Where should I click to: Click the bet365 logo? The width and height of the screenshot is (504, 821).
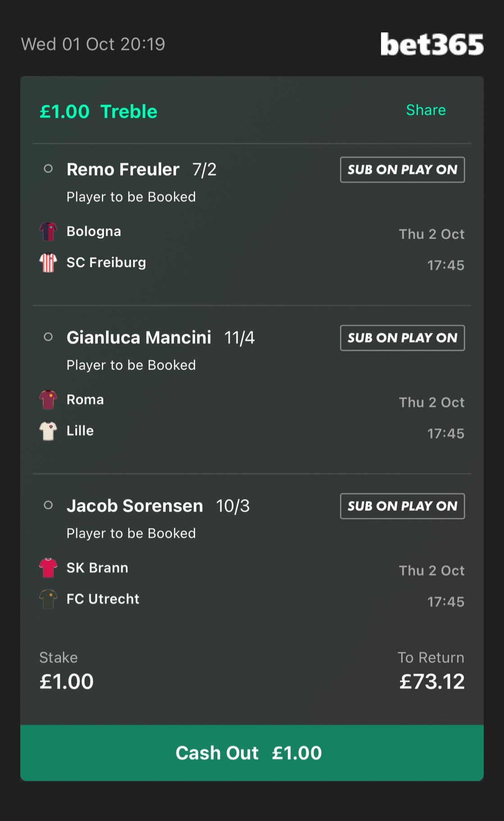coord(431,45)
